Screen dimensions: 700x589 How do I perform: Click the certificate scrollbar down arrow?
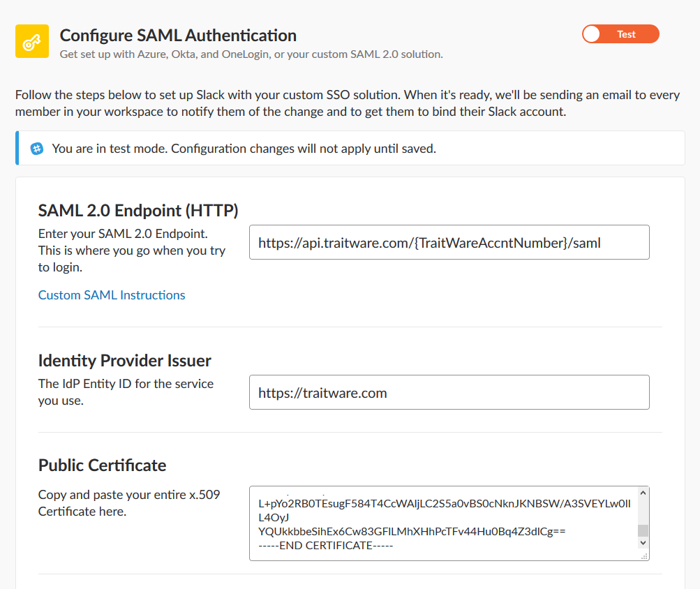coord(643,543)
